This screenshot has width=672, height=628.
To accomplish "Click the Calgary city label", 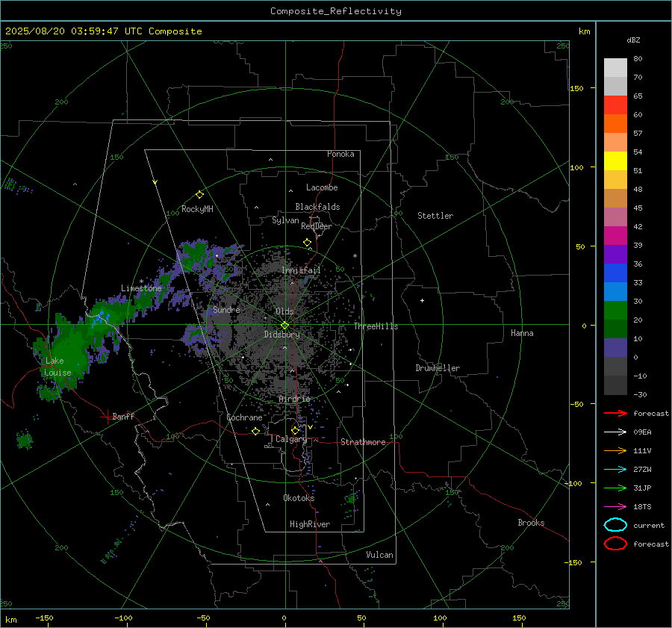I will tap(291, 439).
